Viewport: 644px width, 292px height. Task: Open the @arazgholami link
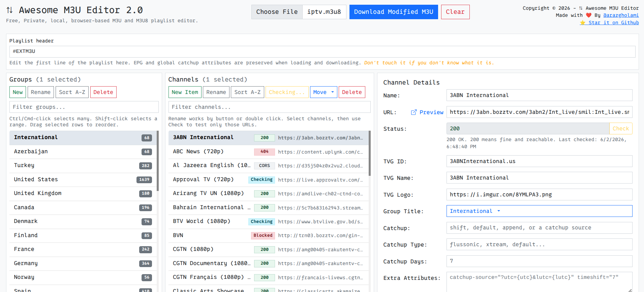click(x=621, y=15)
